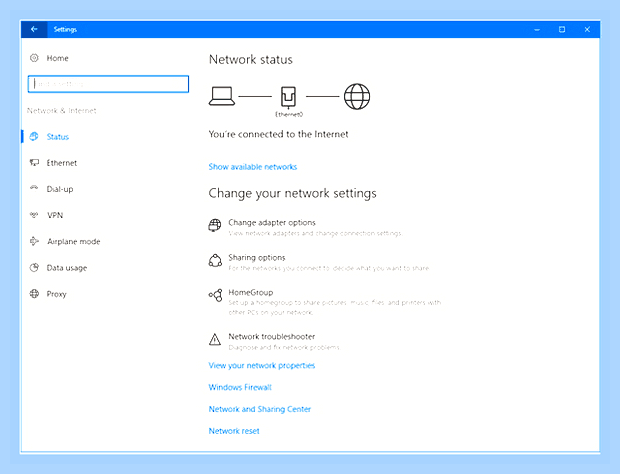The height and width of the screenshot is (474, 620).
Task: Focus the Find a setting search box
Action: (x=108, y=84)
